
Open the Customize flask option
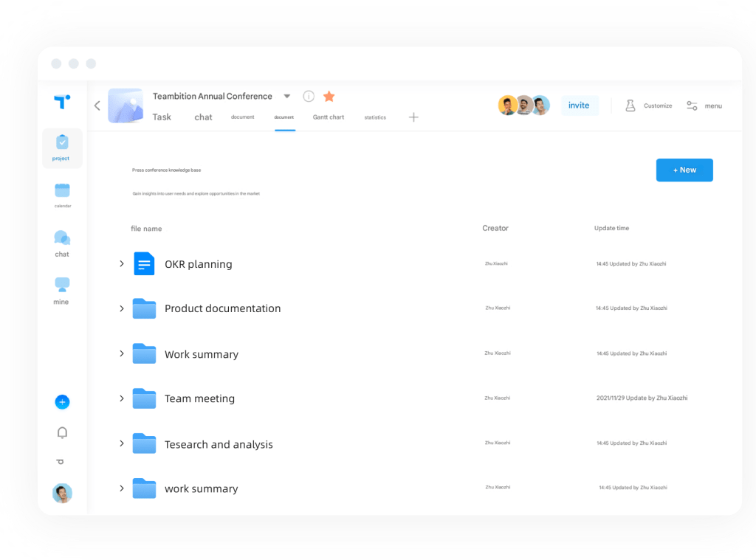coord(648,106)
